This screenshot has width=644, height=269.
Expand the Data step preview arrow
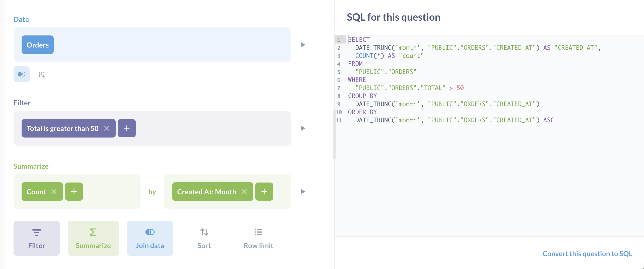[x=303, y=44]
